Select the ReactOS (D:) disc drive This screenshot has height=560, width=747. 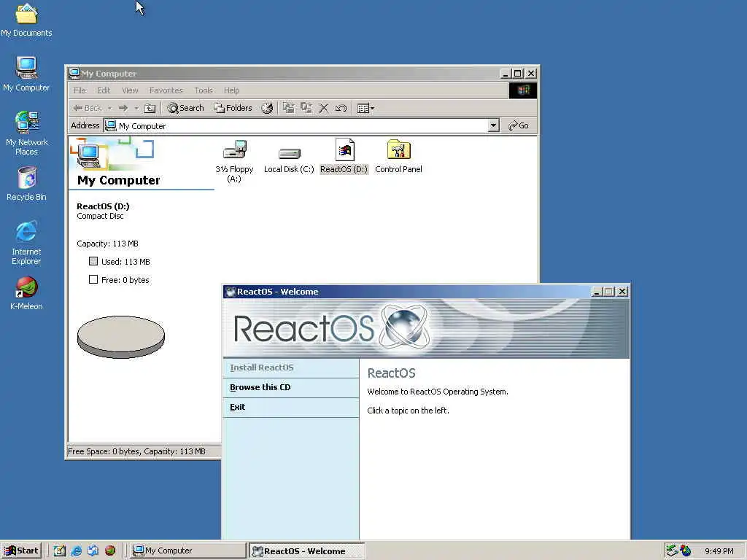344,156
